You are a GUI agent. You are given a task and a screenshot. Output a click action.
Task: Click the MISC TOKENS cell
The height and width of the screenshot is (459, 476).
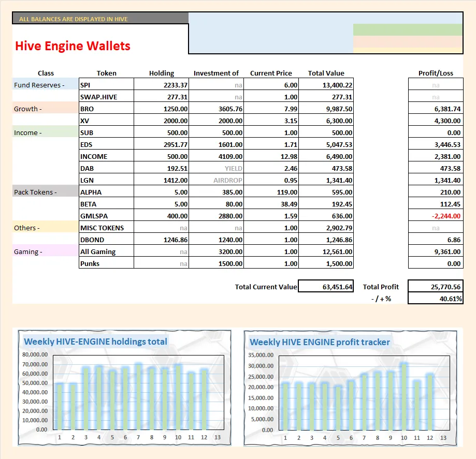point(106,228)
